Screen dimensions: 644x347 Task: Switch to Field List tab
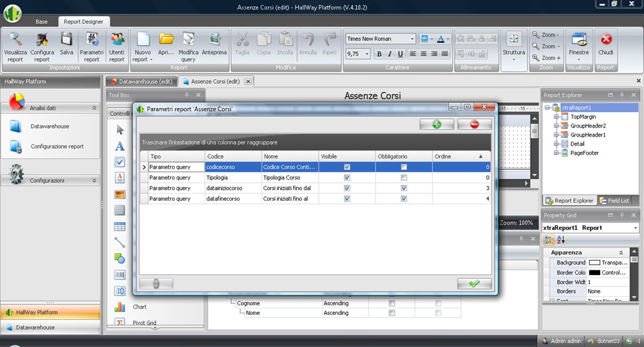(614, 200)
